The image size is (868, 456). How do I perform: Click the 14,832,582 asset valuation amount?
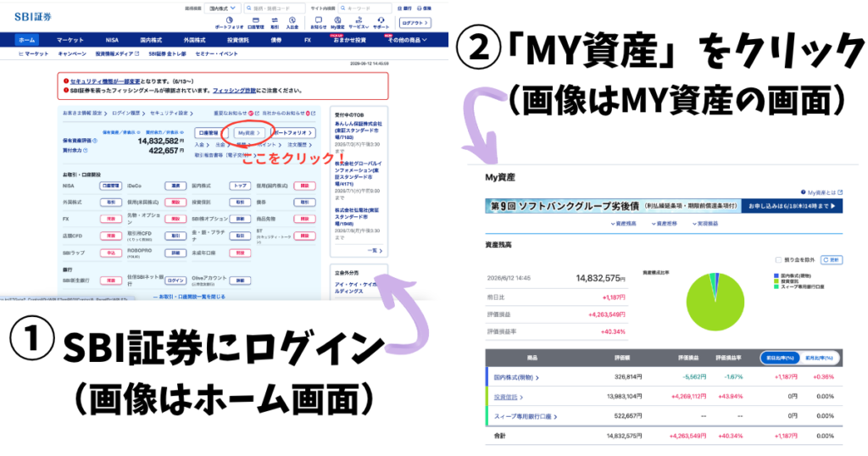point(158,141)
